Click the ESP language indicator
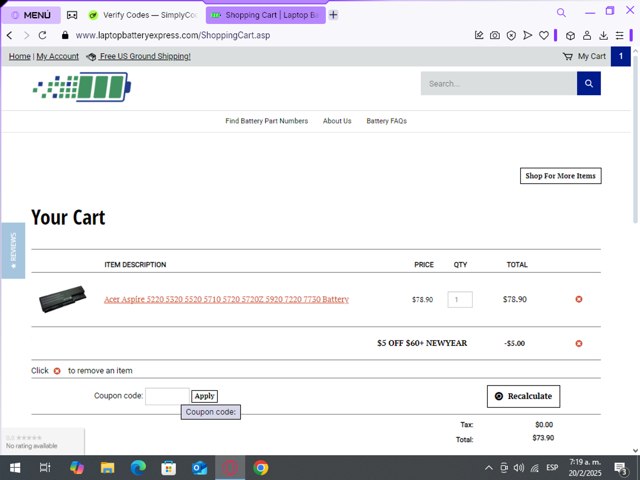The height and width of the screenshot is (480, 640). [552, 468]
